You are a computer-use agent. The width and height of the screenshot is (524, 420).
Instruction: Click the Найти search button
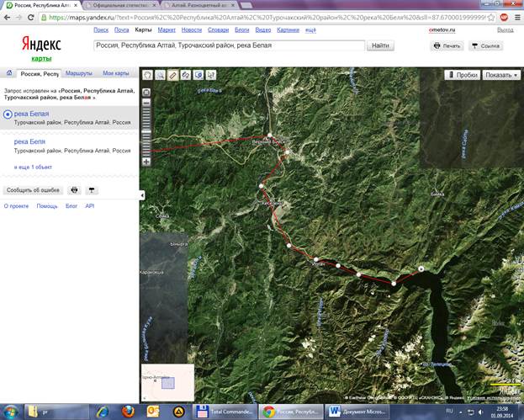[x=380, y=45]
